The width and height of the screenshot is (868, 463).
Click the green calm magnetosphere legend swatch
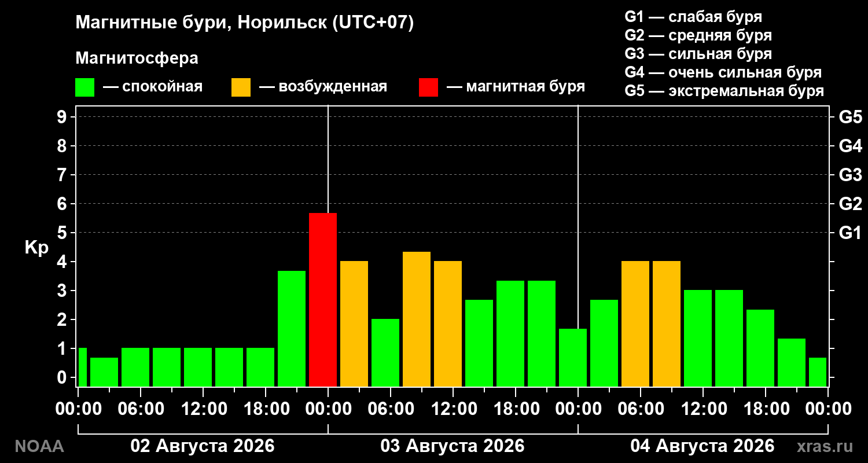point(84,87)
